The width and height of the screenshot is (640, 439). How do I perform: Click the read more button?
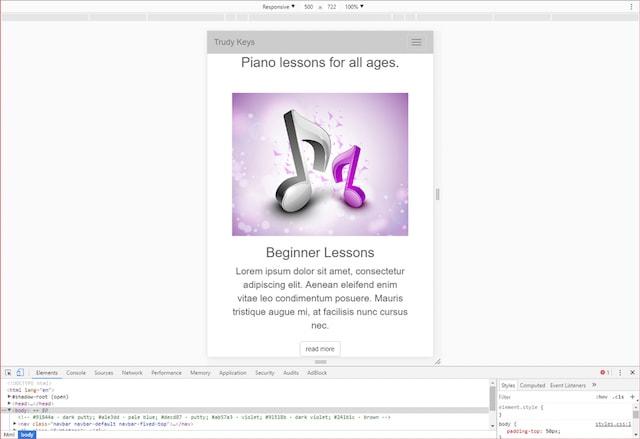(x=320, y=349)
